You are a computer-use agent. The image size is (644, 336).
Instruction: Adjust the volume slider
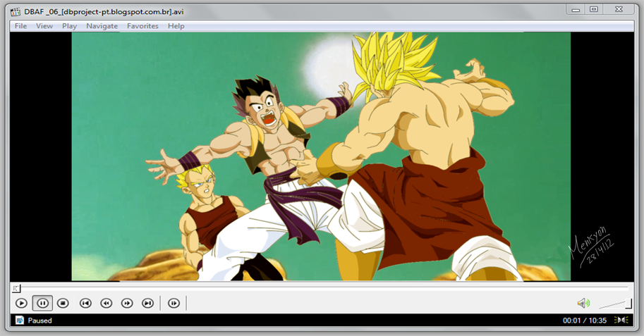(x=615, y=304)
